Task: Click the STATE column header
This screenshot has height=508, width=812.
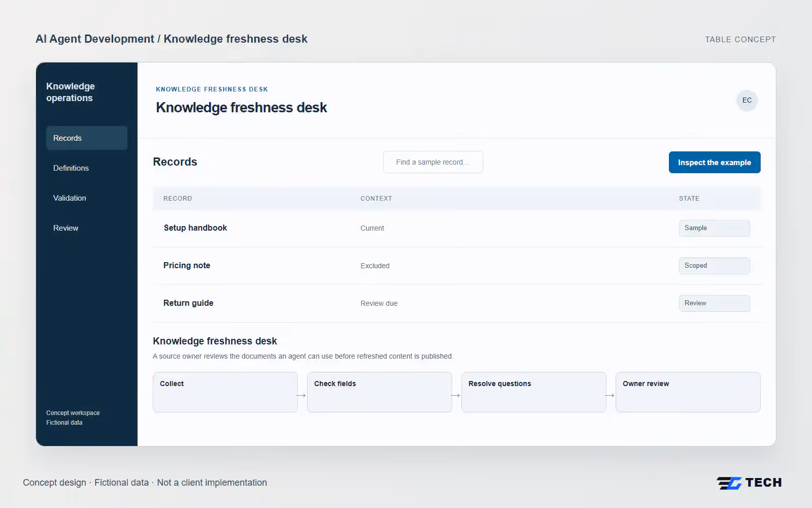Action: point(689,199)
